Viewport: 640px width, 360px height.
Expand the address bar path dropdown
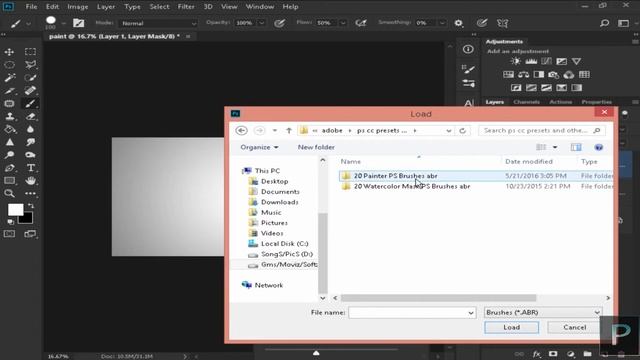[449, 131]
